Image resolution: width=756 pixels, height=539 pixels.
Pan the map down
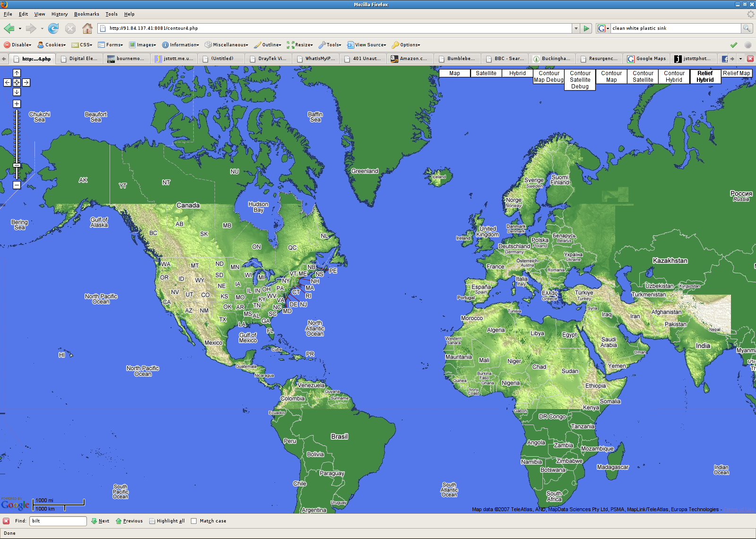(17, 92)
